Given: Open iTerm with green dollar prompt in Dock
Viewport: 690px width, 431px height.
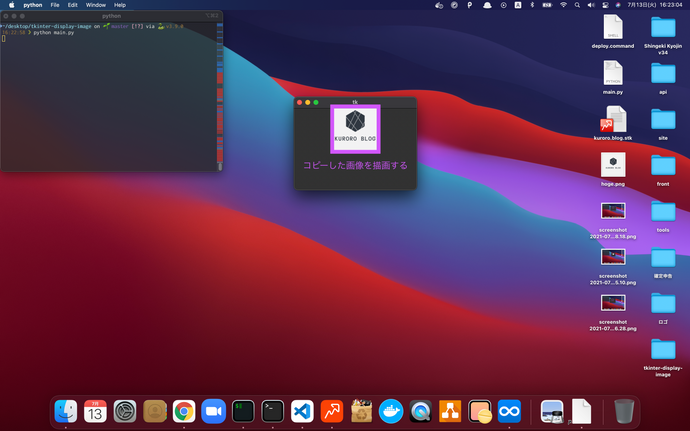Looking at the screenshot, I should tap(243, 411).
